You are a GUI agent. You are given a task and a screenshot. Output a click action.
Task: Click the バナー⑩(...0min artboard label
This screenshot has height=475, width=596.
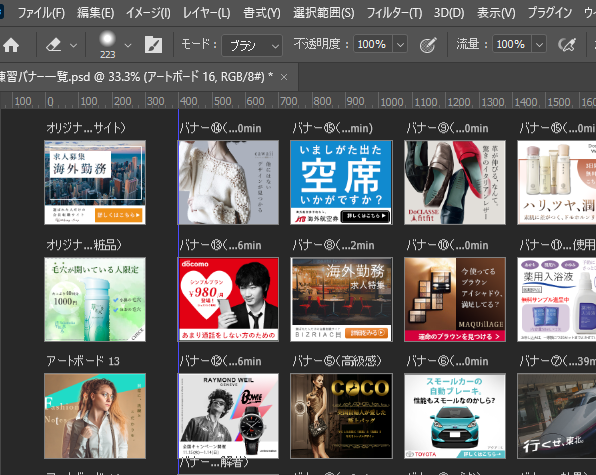click(447, 245)
